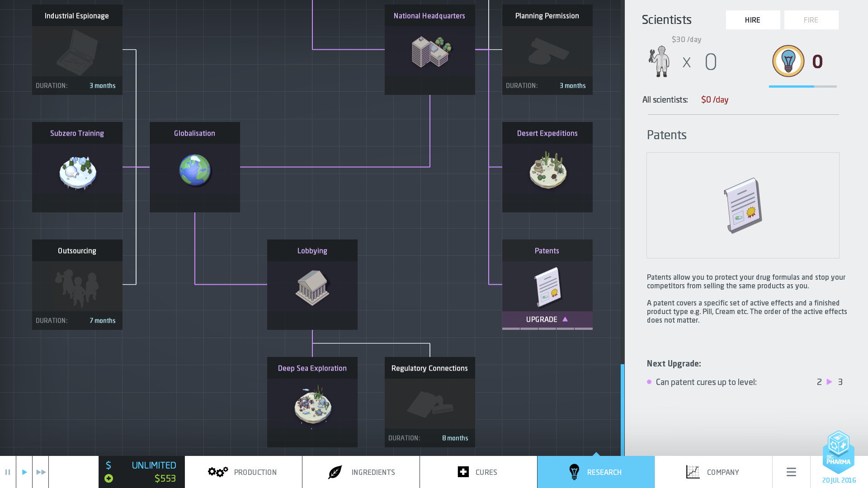Select the Patents document icon
The image size is (868, 488).
coord(742,205)
